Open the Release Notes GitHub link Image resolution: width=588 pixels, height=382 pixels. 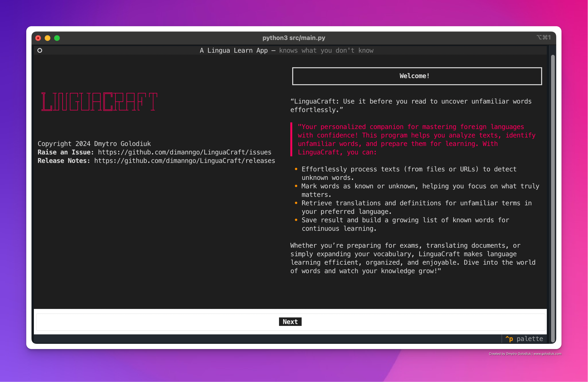click(x=184, y=161)
